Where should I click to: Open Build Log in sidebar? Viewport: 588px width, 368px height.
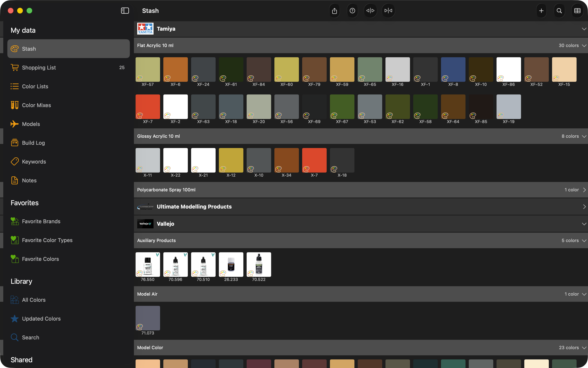point(69,143)
